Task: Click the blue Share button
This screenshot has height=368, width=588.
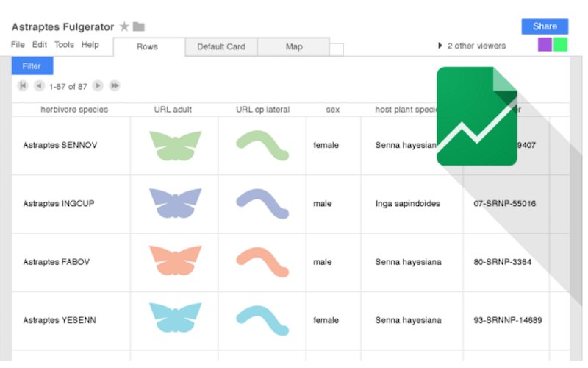Action: coord(545,26)
